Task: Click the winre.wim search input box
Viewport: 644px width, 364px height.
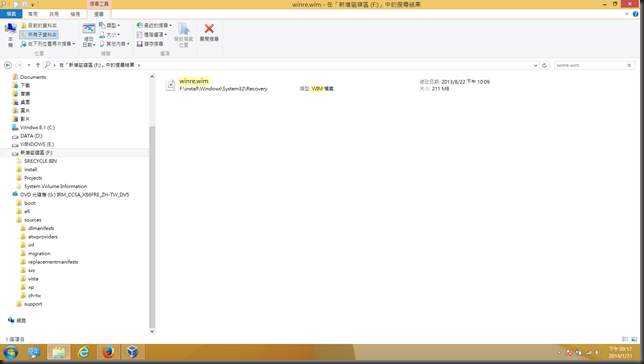Action: (590, 65)
